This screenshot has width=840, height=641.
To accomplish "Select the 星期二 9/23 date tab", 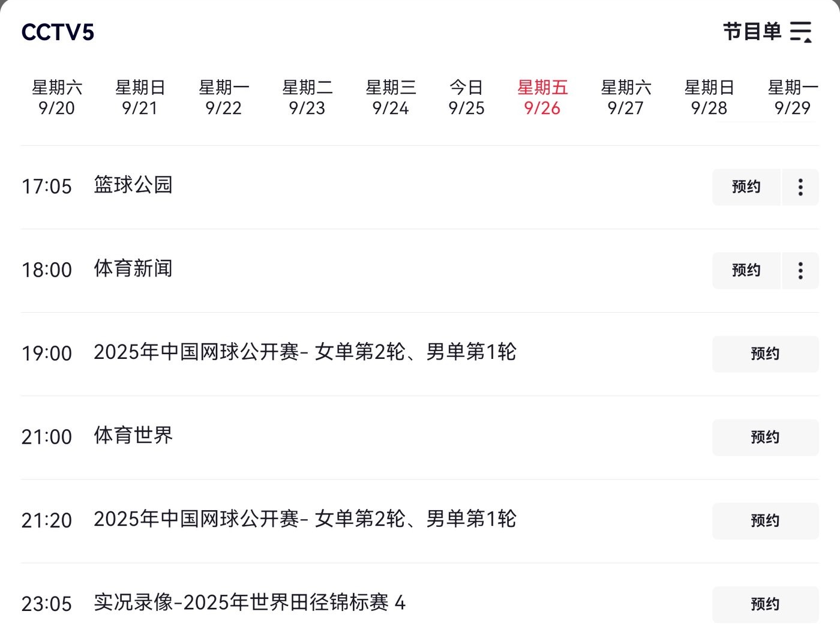I will [307, 98].
